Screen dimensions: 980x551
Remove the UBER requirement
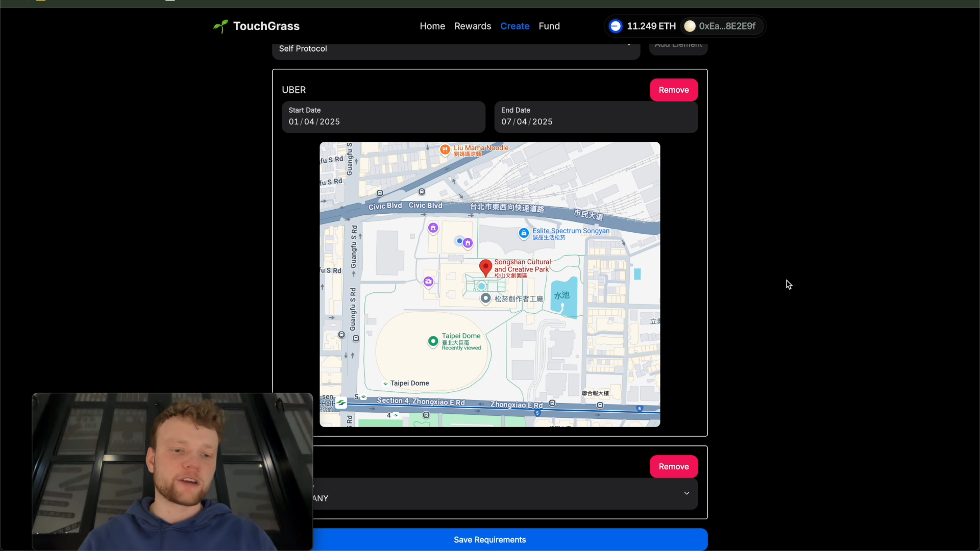click(673, 90)
